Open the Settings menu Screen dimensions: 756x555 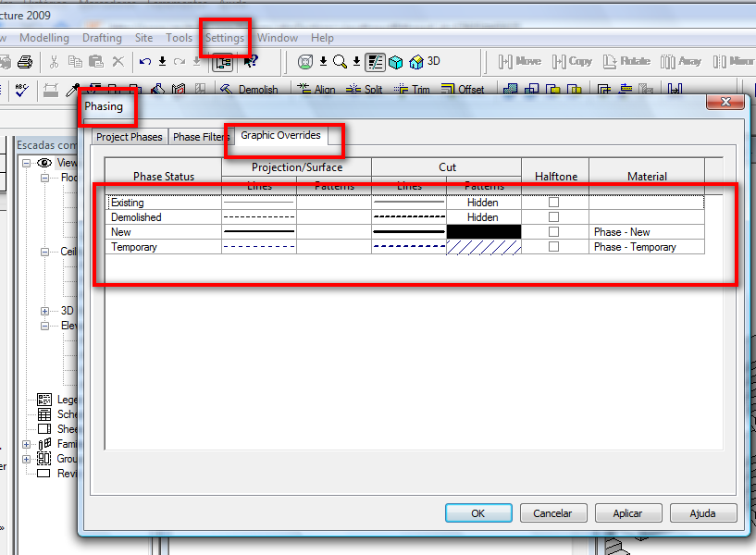(x=225, y=38)
